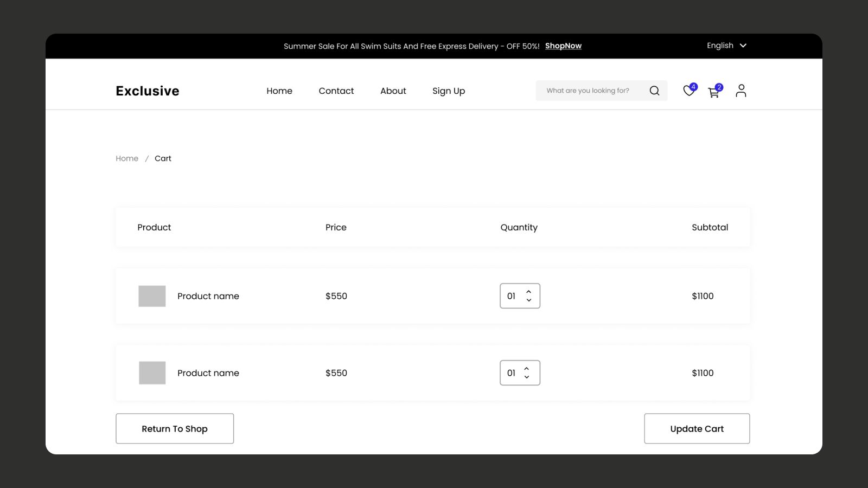Screen dimensions: 868x488
Task: Click the user account icon
Action: click(741, 91)
